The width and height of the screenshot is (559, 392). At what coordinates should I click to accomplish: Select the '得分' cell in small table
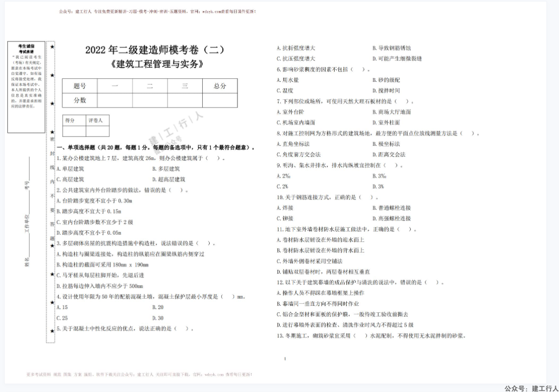[74, 120]
